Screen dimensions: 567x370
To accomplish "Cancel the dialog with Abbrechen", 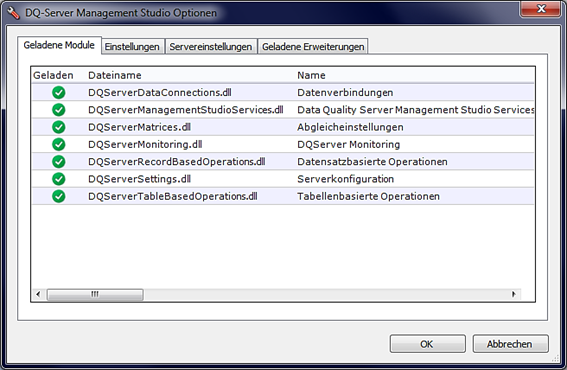I will (510, 344).
